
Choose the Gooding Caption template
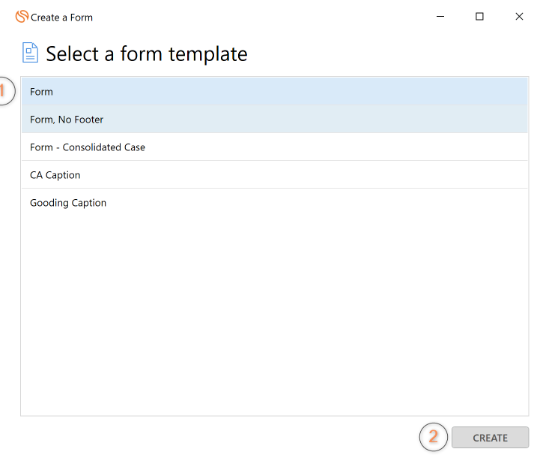(275, 202)
